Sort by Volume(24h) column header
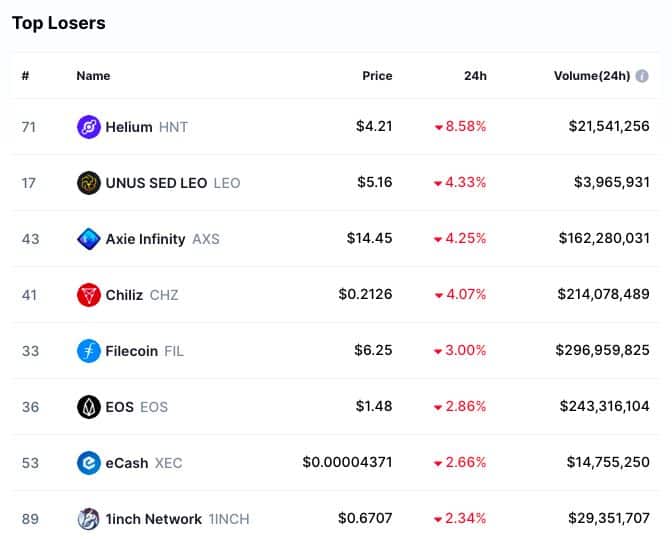Viewport: 672px width, 539px height. point(592,76)
